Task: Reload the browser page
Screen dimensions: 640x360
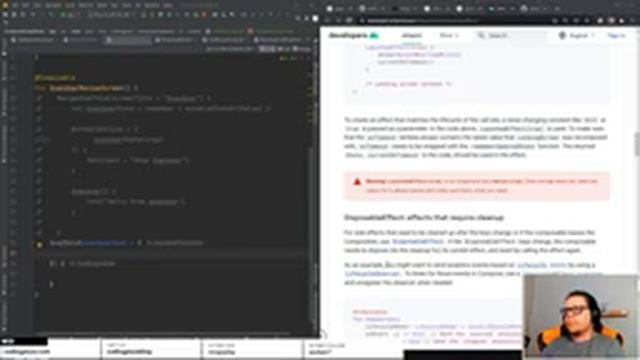Action: [349, 20]
